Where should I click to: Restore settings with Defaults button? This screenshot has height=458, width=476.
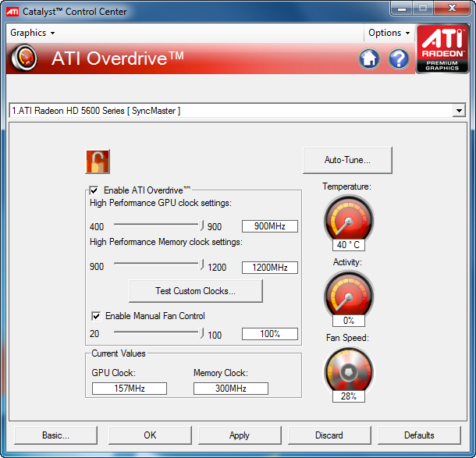tap(419, 435)
